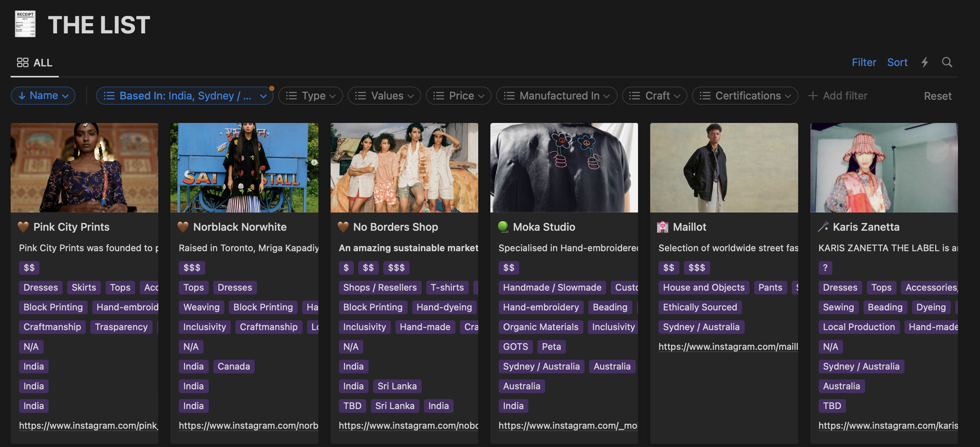Click the receipt page icon
980x447 pixels.
coord(25,24)
